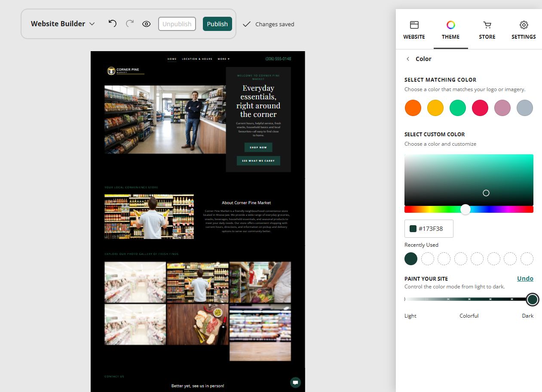Screen dimensions: 542x392
Task: Click the wooden table food gallery photo
Action: 198,324
